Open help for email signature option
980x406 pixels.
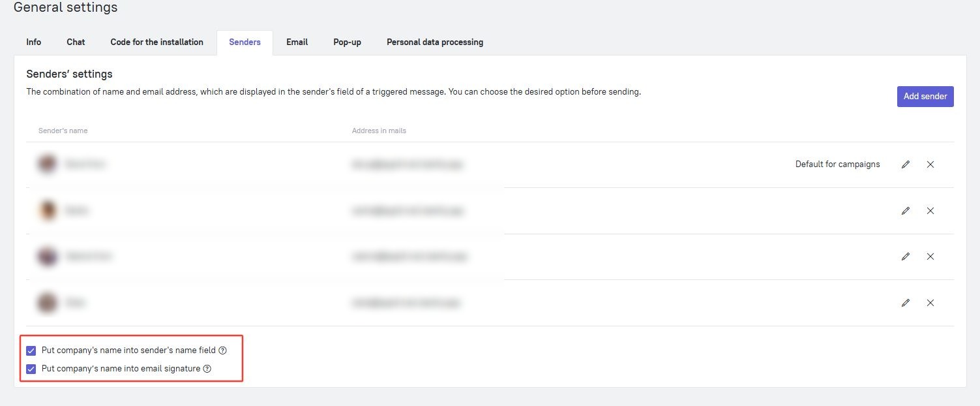click(207, 369)
